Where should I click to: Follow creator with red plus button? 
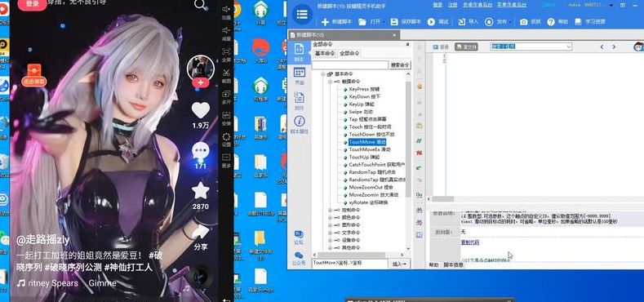(201, 82)
